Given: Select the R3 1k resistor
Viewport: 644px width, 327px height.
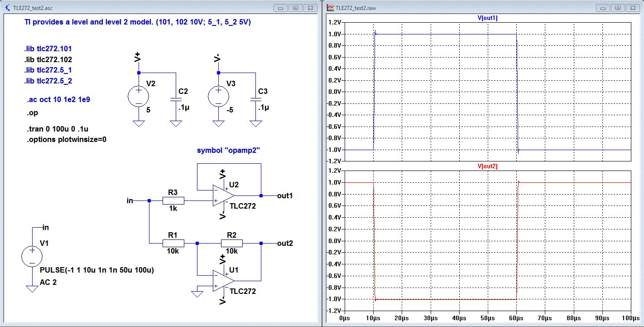Looking at the screenshot, I should (x=173, y=201).
